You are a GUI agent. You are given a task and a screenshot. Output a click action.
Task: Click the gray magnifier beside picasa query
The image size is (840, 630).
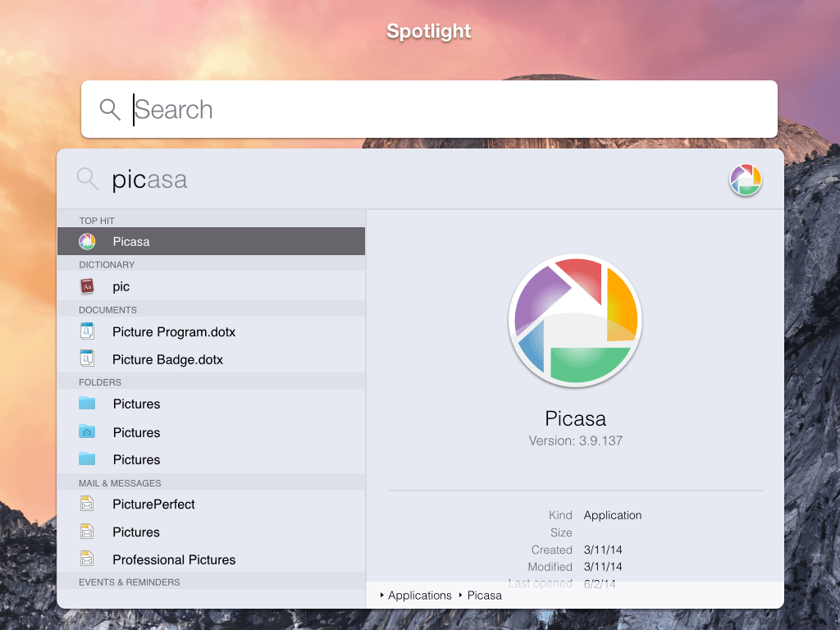click(x=87, y=178)
